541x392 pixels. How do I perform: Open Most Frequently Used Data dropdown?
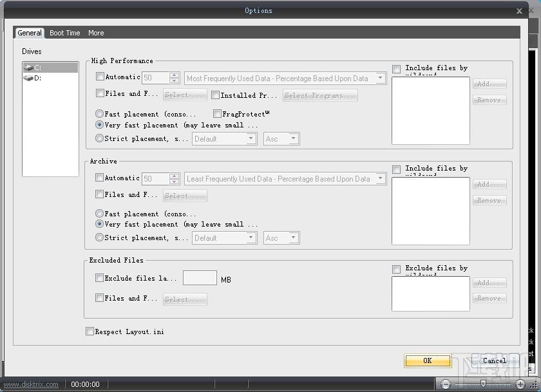click(285, 79)
